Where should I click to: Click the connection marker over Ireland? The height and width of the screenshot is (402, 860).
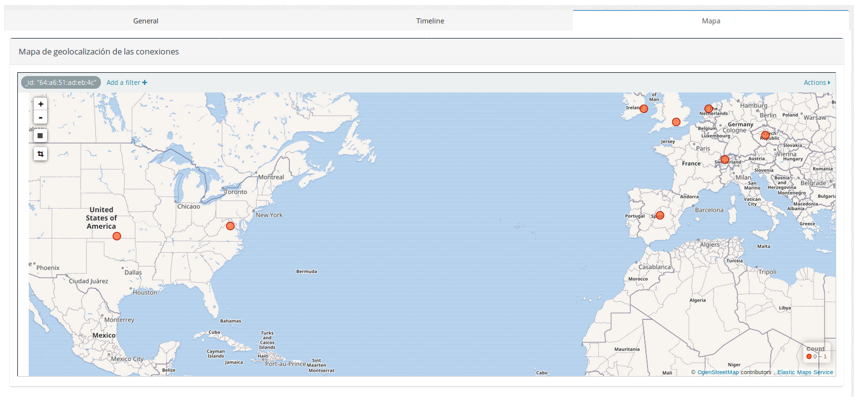click(644, 109)
